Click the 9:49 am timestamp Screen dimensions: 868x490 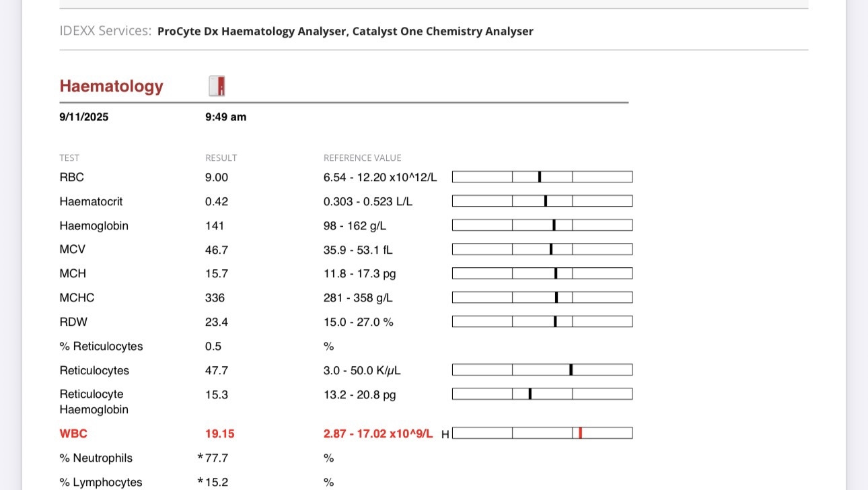pyautogui.click(x=225, y=117)
